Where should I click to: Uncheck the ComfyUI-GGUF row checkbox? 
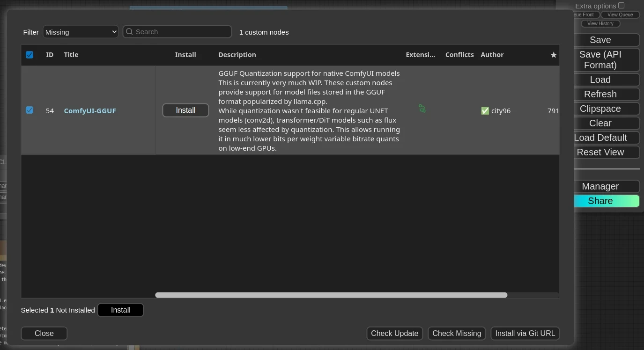30,110
